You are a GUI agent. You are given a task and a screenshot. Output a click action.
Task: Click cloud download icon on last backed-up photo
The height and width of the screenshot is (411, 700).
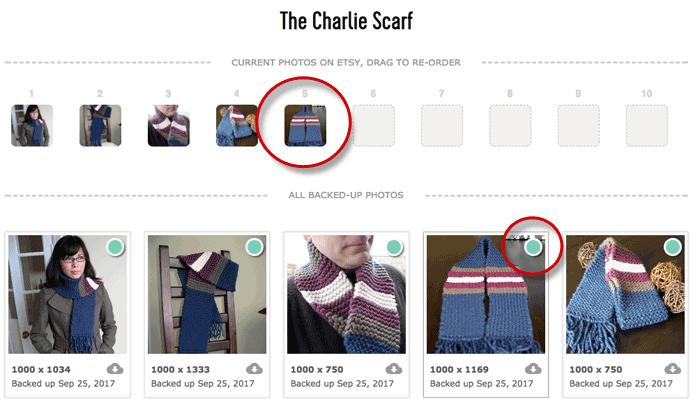coord(672,369)
